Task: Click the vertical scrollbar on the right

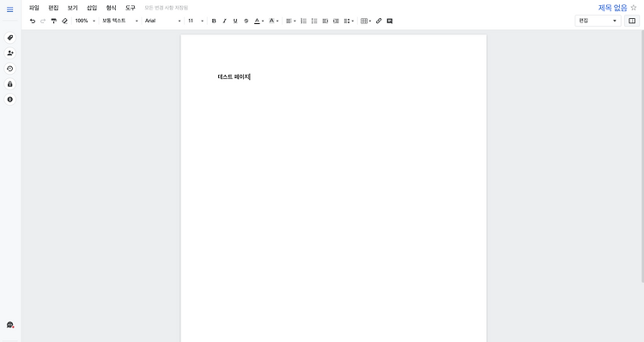Action: tap(642, 156)
